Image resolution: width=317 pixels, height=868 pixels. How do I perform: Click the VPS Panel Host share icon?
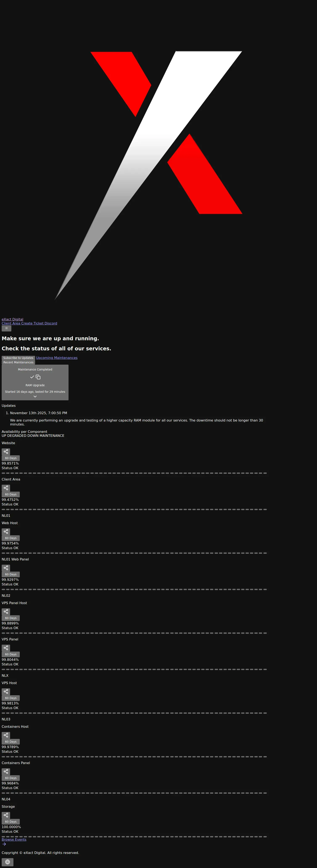tap(6, 611)
